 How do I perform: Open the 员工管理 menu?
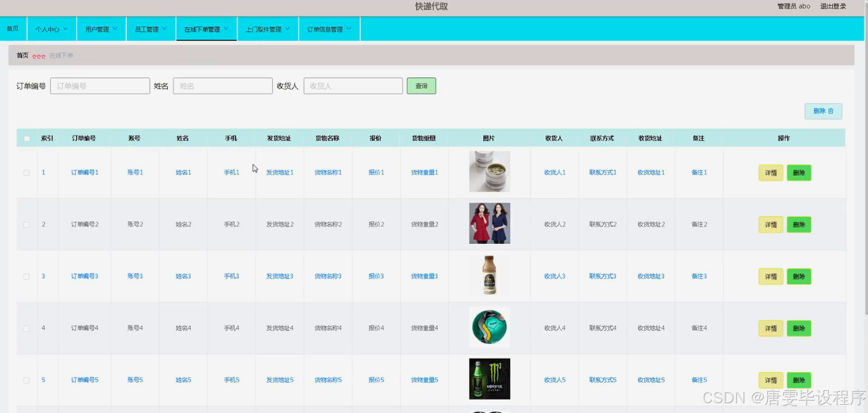[x=151, y=29]
